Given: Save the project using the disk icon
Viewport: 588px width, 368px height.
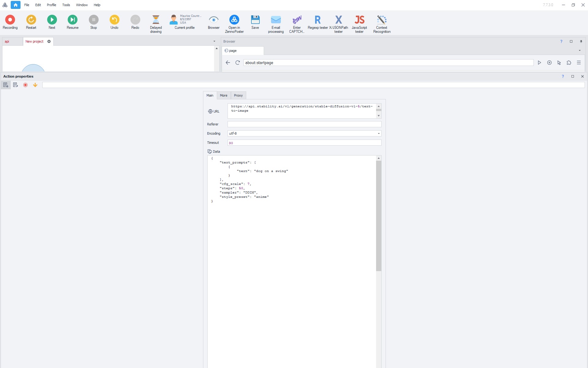Looking at the screenshot, I should pyautogui.click(x=255, y=22).
